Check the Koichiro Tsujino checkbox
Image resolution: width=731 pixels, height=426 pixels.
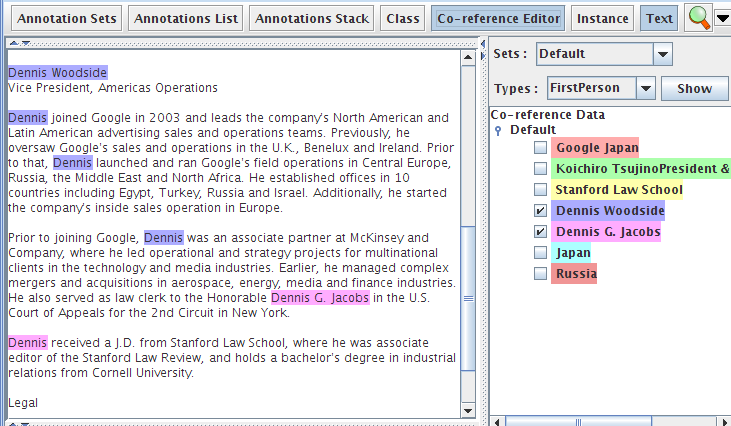(540, 168)
